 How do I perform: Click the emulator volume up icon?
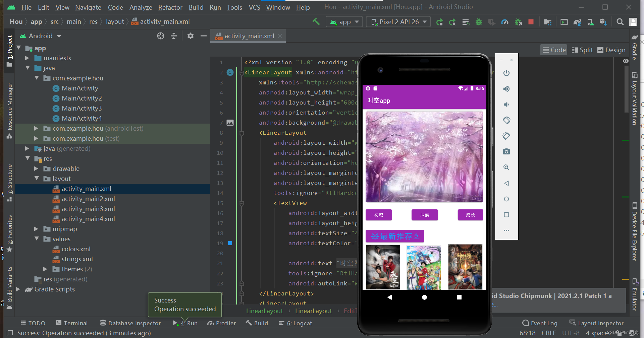tap(506, 89)
